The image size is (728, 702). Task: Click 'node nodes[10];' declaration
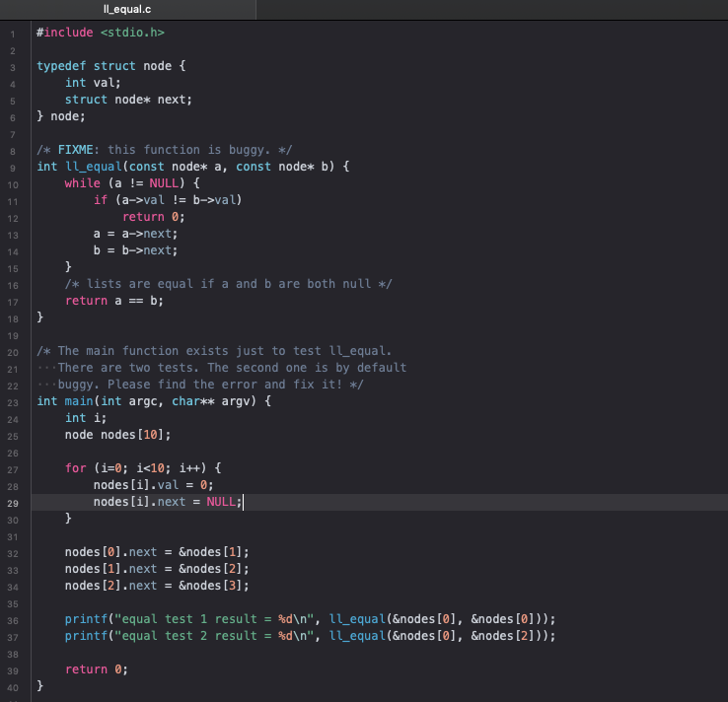118,435
